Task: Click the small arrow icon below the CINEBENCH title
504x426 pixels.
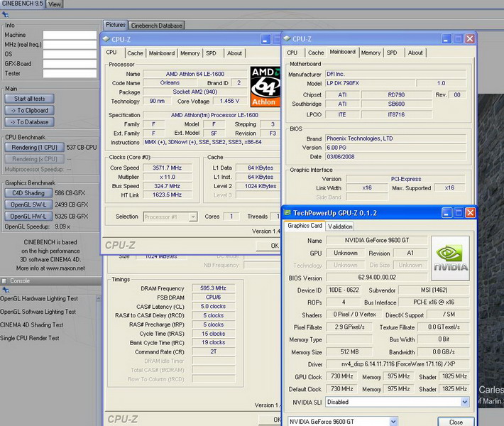Action: pos(4,16)
